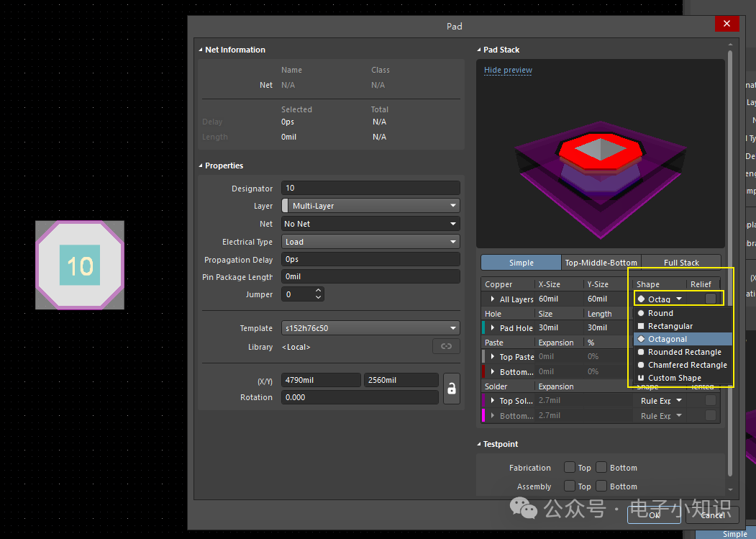
Task: Click the octagonal pad 10 on the PCB canvas
Action: point(80,265)
